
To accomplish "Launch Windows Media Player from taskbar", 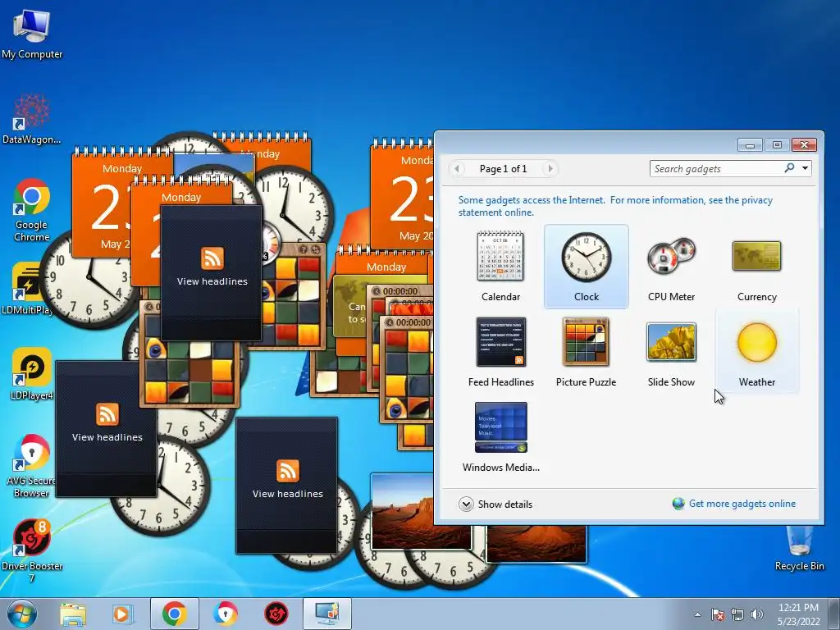I will [122, 614].
